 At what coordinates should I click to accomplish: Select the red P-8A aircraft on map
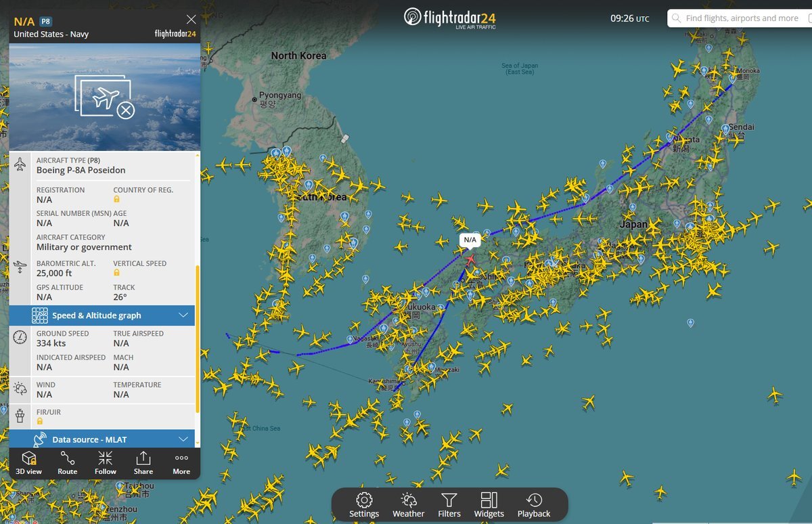coord(470,260)
